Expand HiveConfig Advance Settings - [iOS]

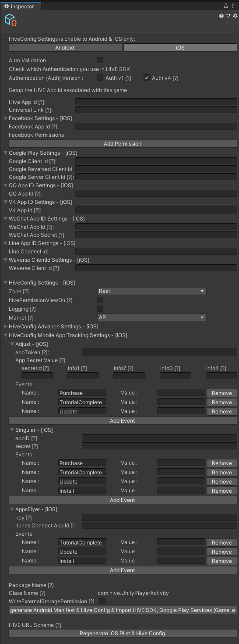(x=6, y=327)
